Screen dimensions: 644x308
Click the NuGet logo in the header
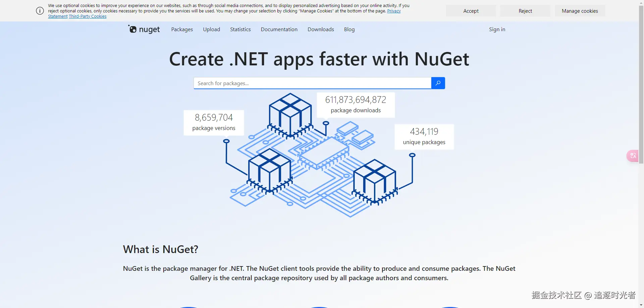144,29
